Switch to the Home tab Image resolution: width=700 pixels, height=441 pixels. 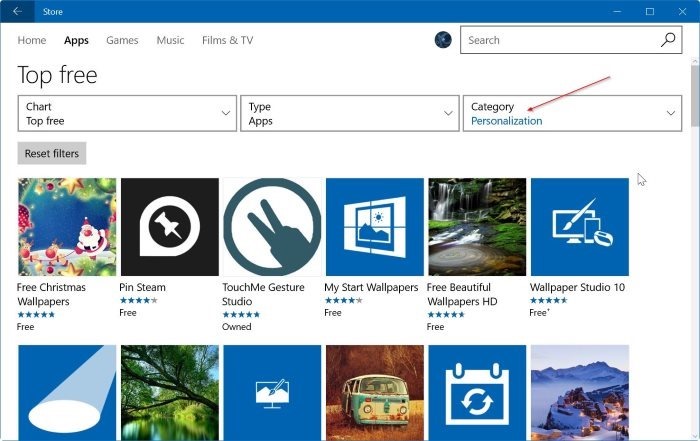[32, 40]
